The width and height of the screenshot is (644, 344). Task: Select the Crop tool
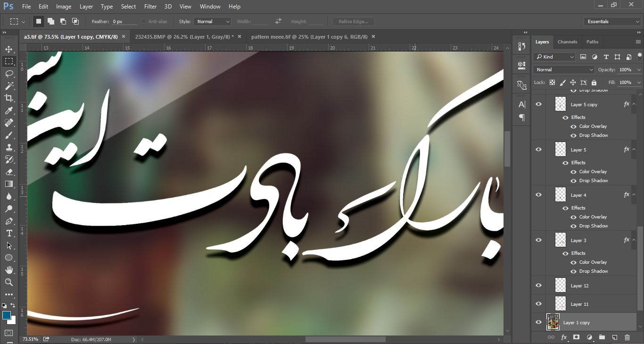[x=8, y=98]
